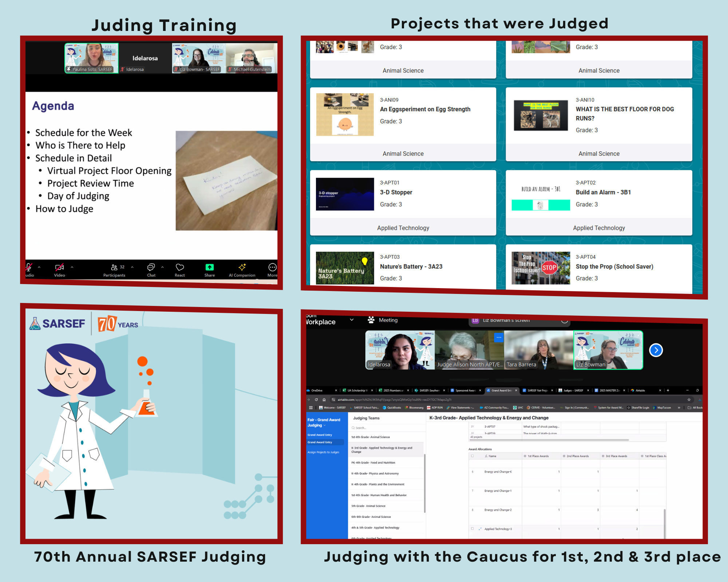Expand video options caret next to Video
Screen dimensions: 728x582
click(x=72, y=267)
